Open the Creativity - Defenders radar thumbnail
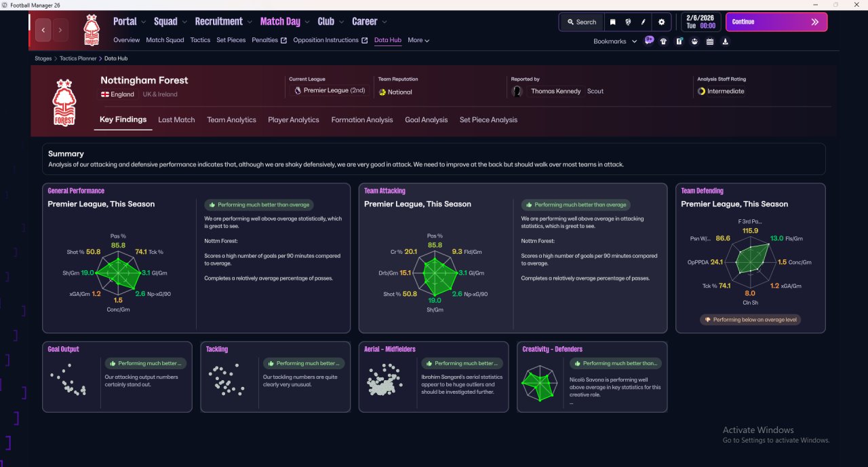The height and width of the screenshot is (467, 868). click(540, 384)
